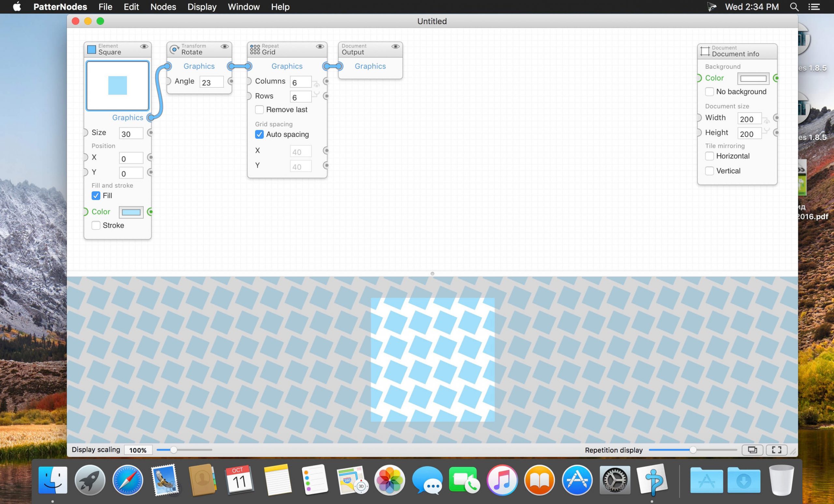Image resolution: width=834 pixels, height=504 pixels.
Task: Enable the Stroke checkbox on the Square node
Action: tap(96, 225)
